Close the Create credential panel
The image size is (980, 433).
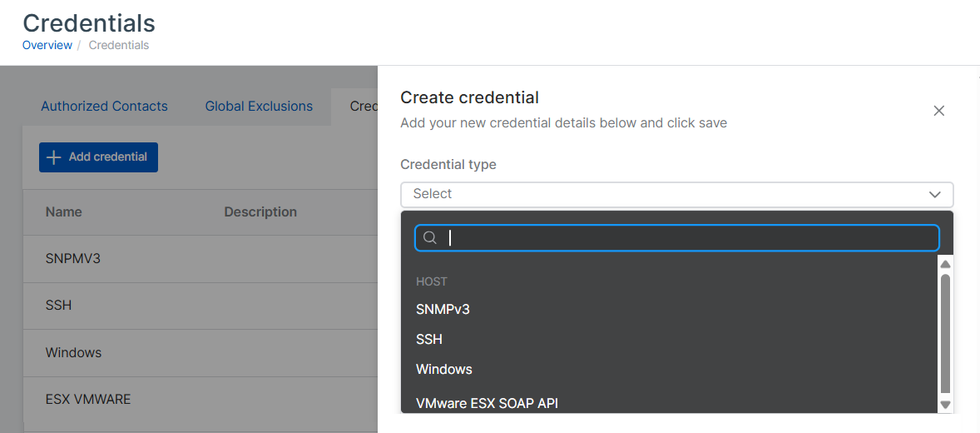point(938,111)
